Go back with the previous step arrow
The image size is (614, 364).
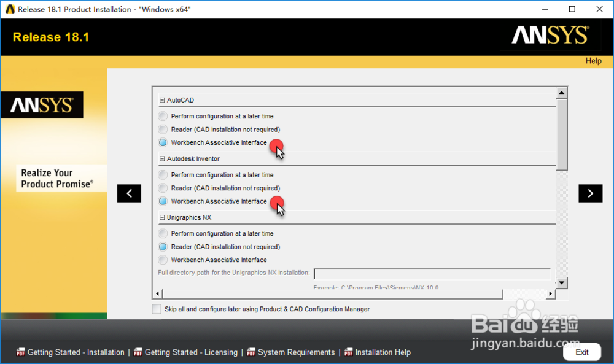(129, 193)
